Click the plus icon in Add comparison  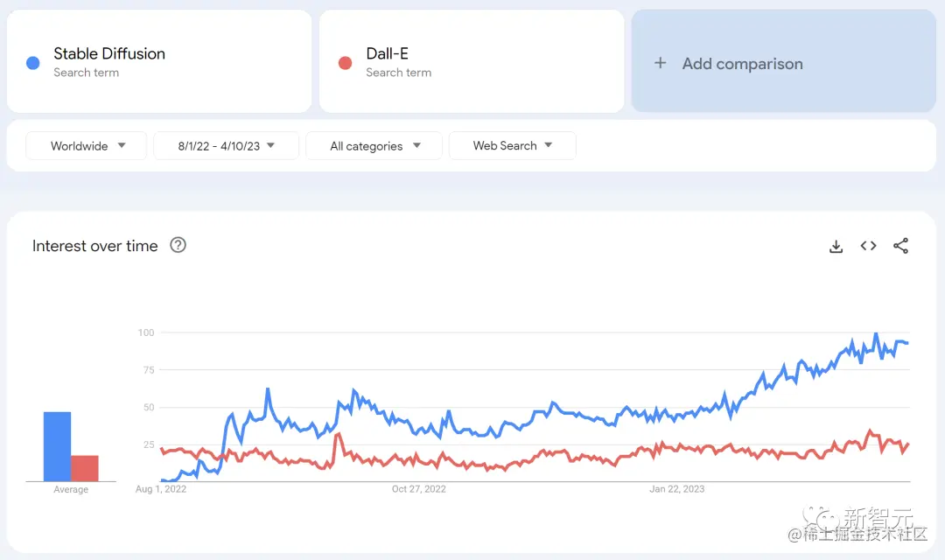661,63
